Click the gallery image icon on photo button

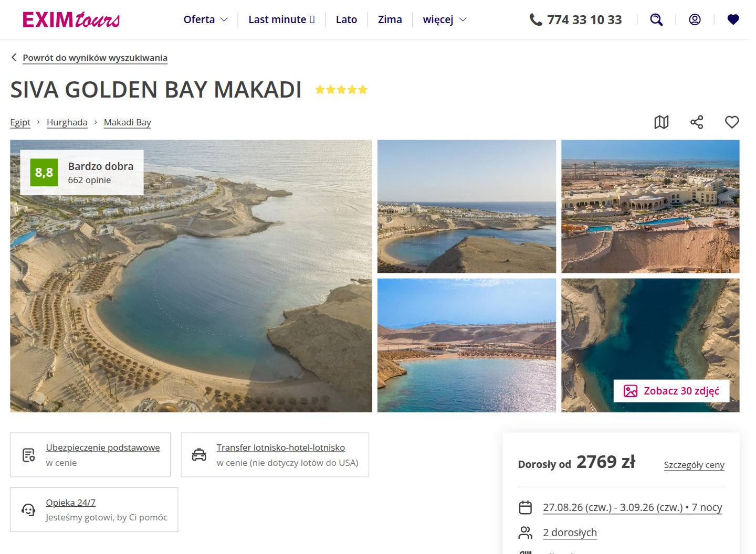point(631,391)
